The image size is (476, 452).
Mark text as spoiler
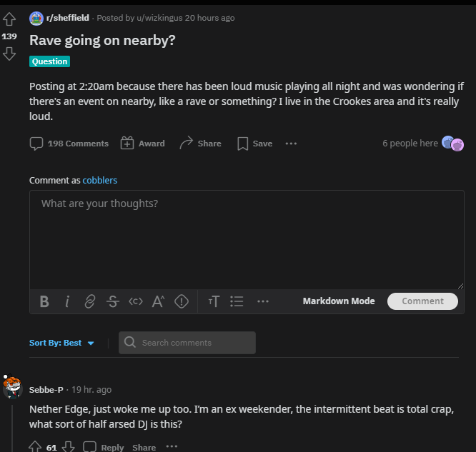[182, 301]
